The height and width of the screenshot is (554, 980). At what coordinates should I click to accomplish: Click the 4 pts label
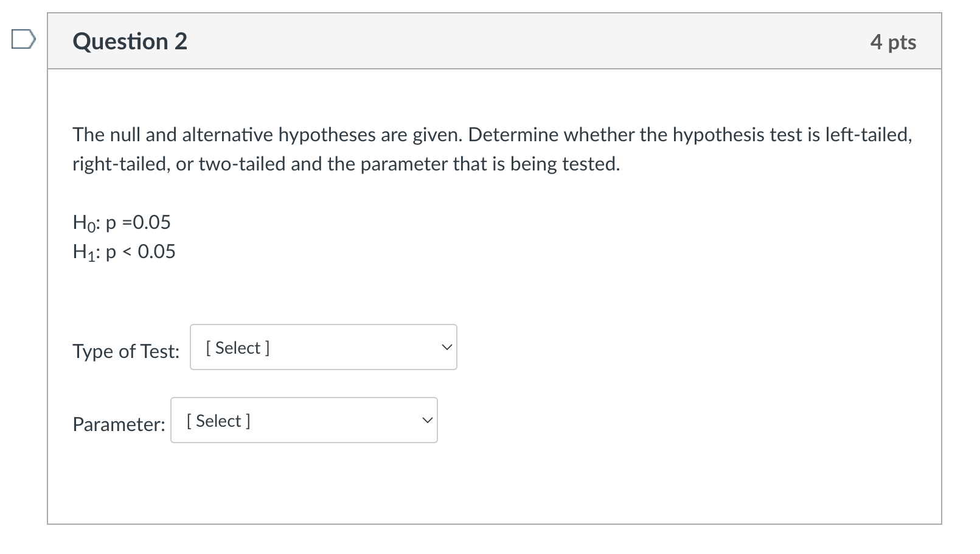[892, 42]
